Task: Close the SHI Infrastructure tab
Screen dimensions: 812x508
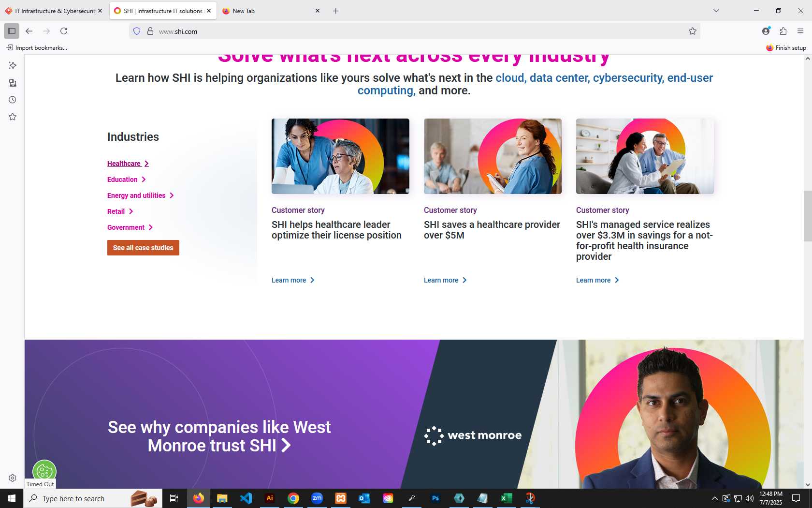Action: pos(209,11)
